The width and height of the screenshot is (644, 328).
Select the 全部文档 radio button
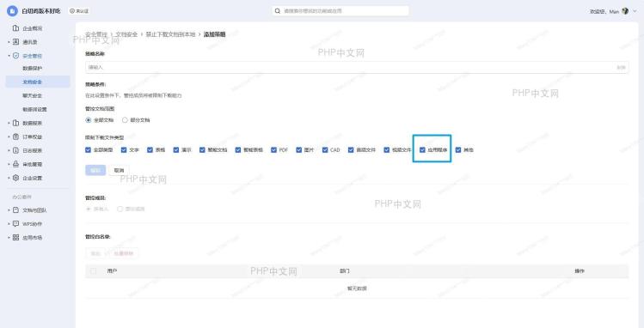point(89,120)
